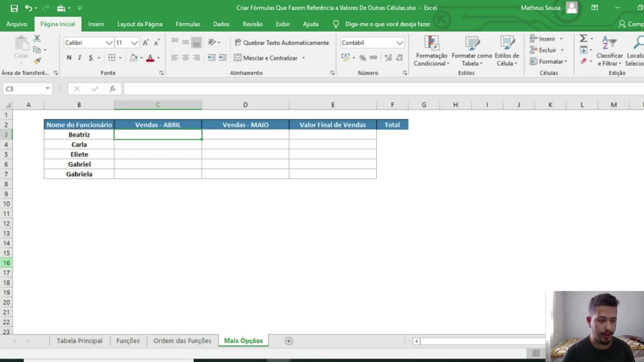The height and width of the screenshot is (362, 644).
Task: Switch to the Fórmulas ribbon tab
Action: pos(187,24)
